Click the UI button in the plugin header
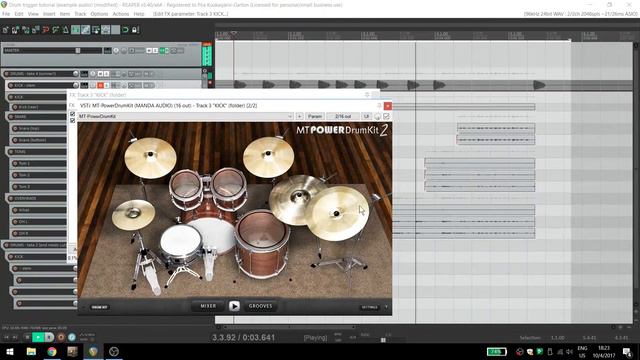 (x=366, y=116)
